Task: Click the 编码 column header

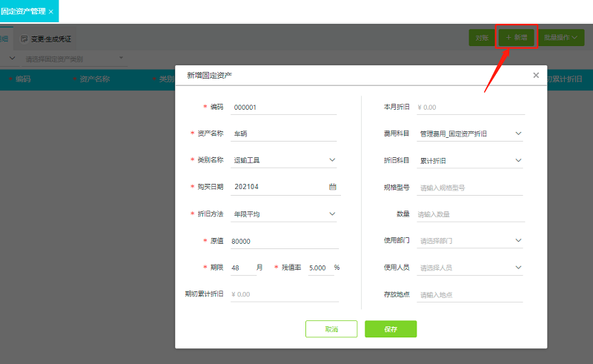Action: coord(23,79)
